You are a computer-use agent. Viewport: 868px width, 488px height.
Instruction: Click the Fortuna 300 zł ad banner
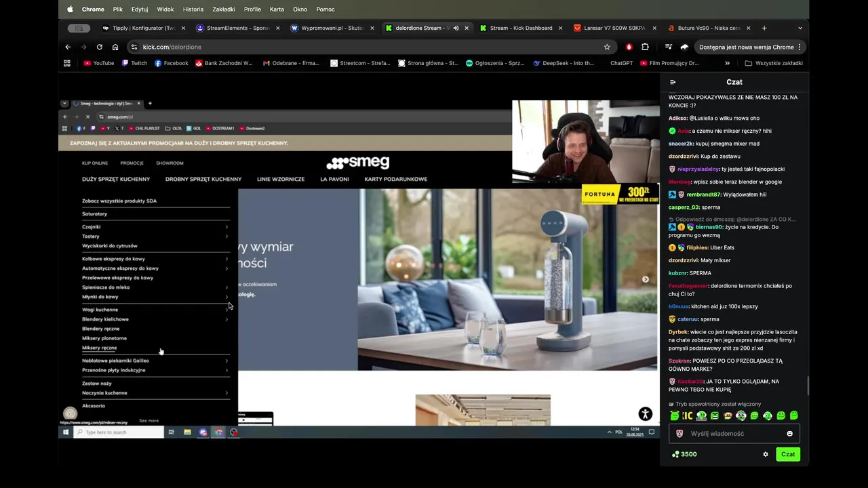coord(620,195)
